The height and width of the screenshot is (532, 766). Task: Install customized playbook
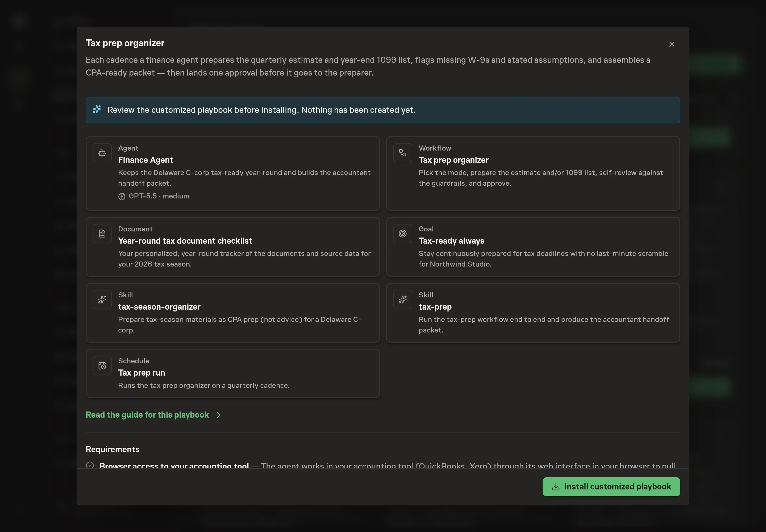click(x=611, y=487)
